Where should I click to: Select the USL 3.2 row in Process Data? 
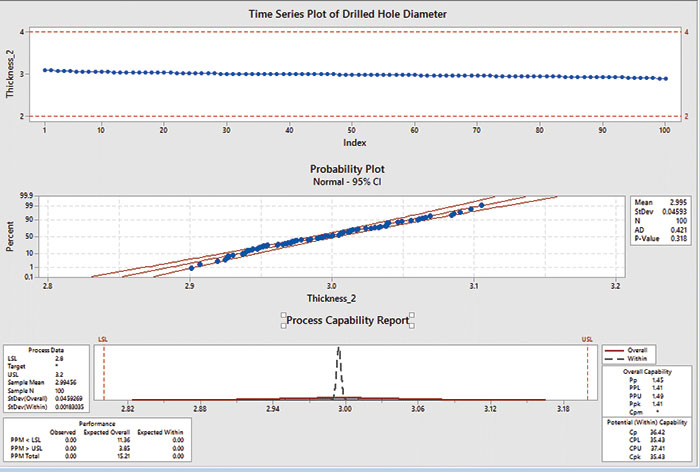click(36, 374)
